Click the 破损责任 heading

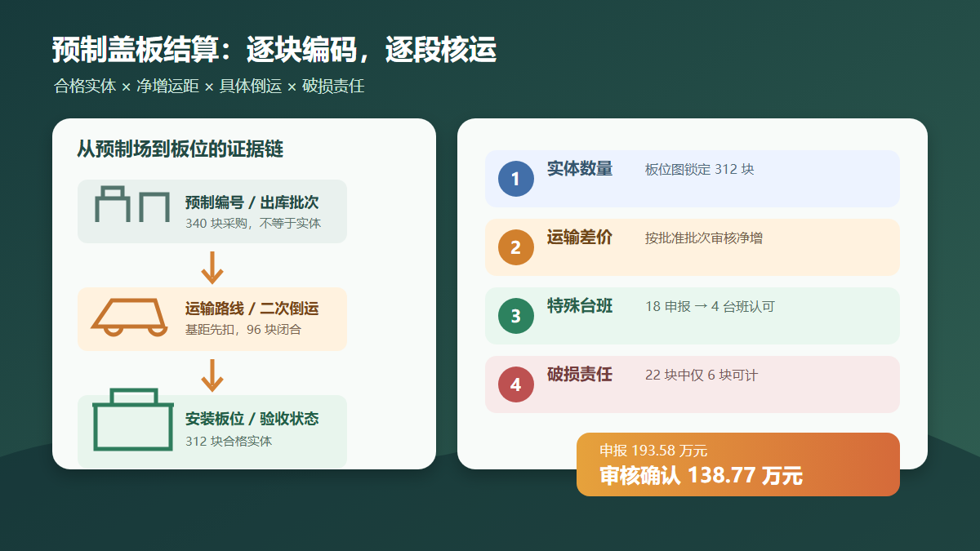(580, 375)
